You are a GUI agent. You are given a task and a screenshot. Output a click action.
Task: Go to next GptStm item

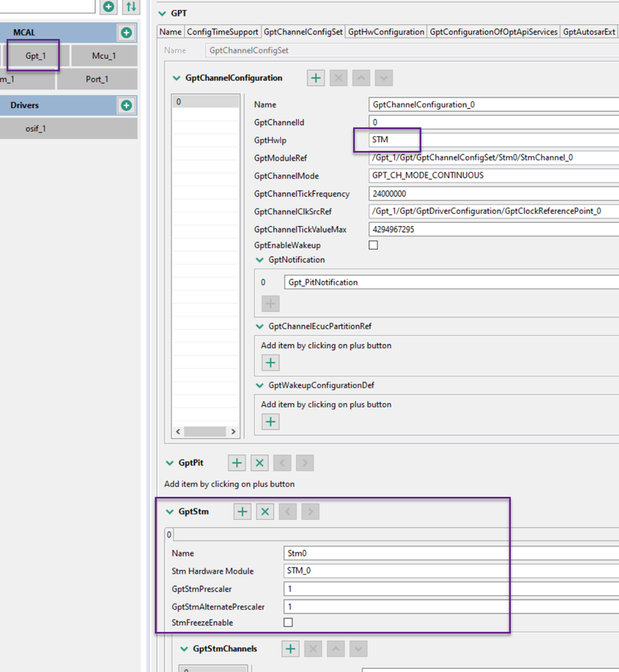311,511
